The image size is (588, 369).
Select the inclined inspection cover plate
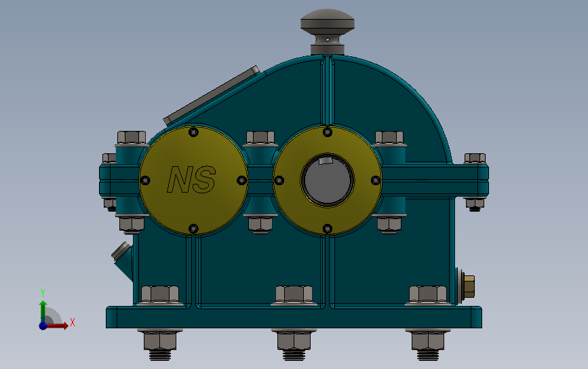212,95
